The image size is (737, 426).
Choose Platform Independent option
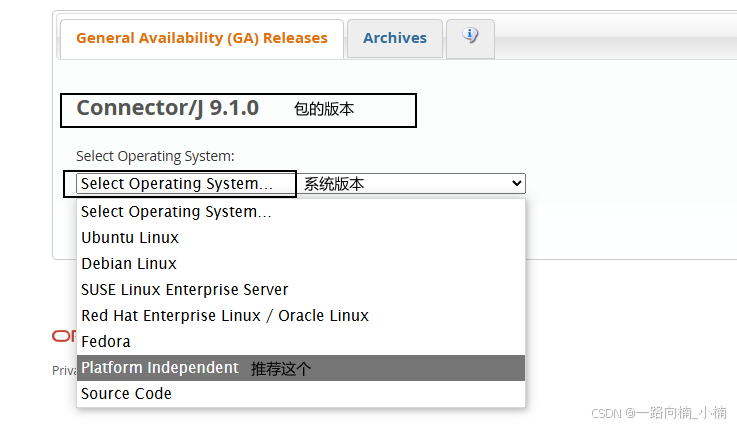[301, 368]
